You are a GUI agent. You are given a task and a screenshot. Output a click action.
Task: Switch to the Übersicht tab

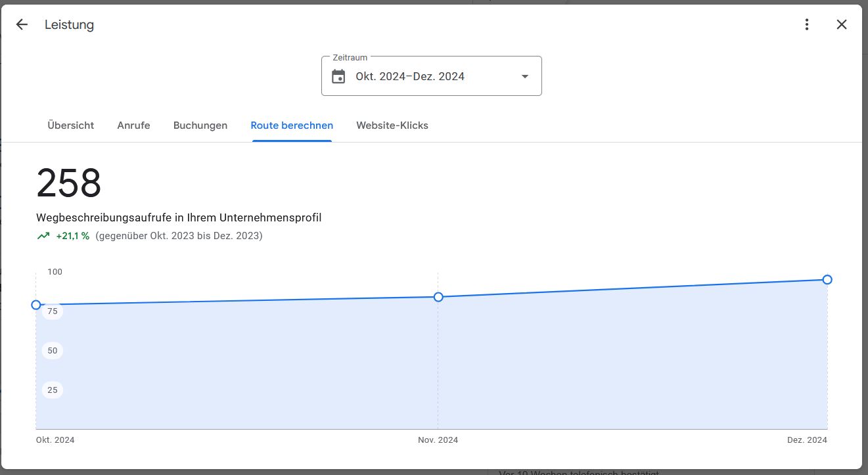click(71, 125)
